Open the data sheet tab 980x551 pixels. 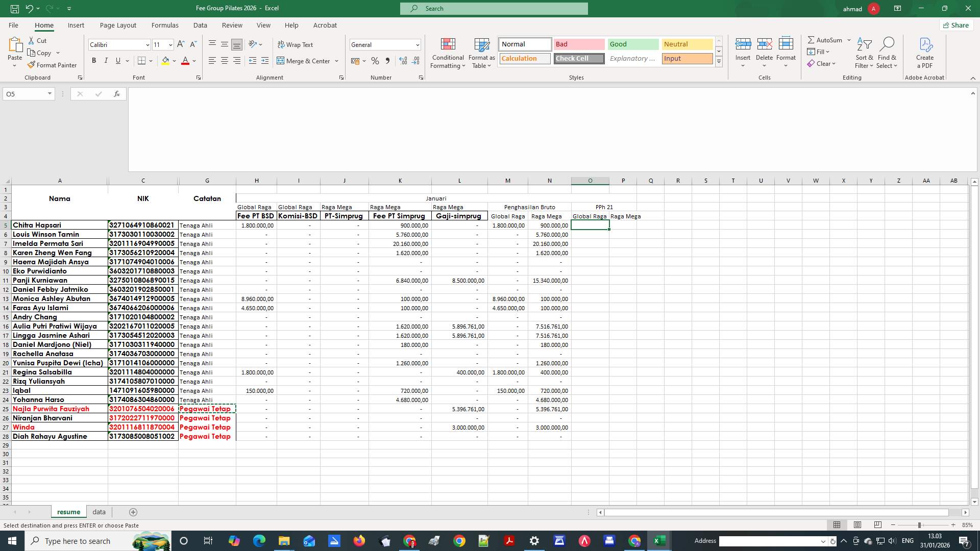click(x=99, y=512)
